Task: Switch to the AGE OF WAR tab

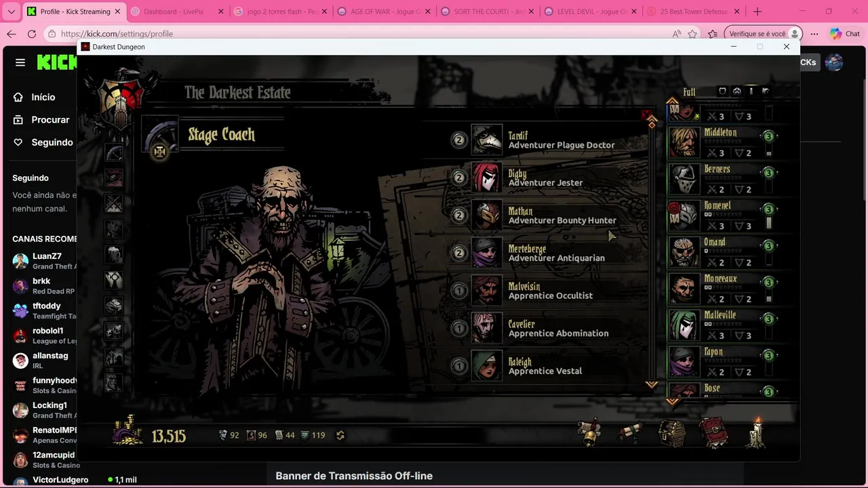Action: pyautogui.click(x=382, y=12)
